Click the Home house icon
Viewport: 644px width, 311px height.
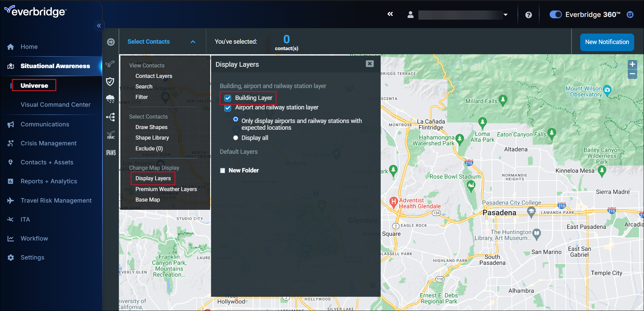(x=11, y=47)
